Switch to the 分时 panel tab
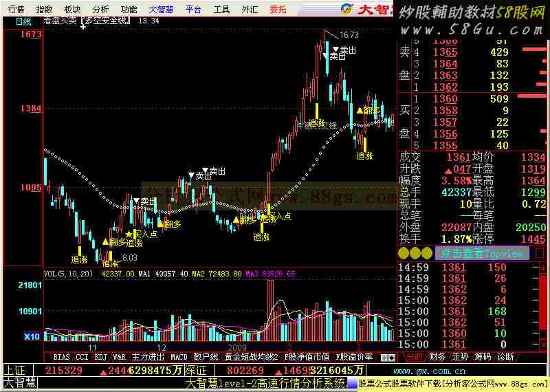Viewport: 550px width, 392px height. coord(415,357)
